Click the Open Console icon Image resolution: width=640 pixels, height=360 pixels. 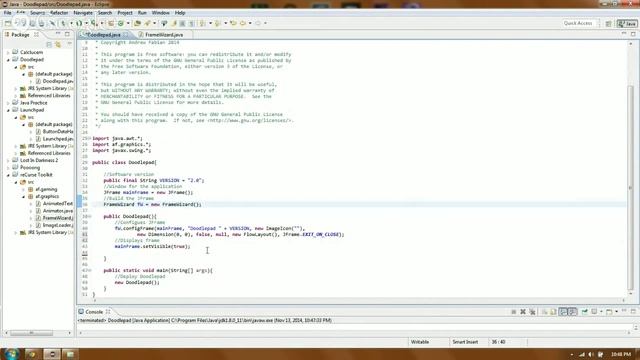[x=609, y=312]
